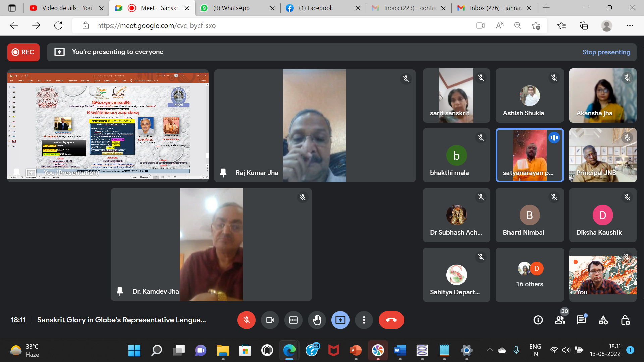
Task: Turn on closed captions
Action: [x=293, y=320]
